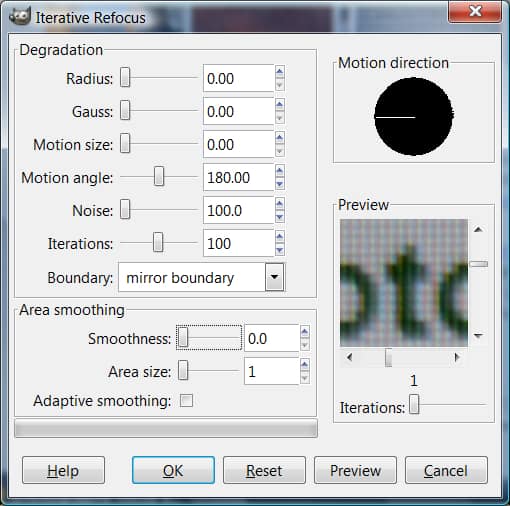
Task: Increase Noise value using up arrow
Action: [x=280, y=203]
